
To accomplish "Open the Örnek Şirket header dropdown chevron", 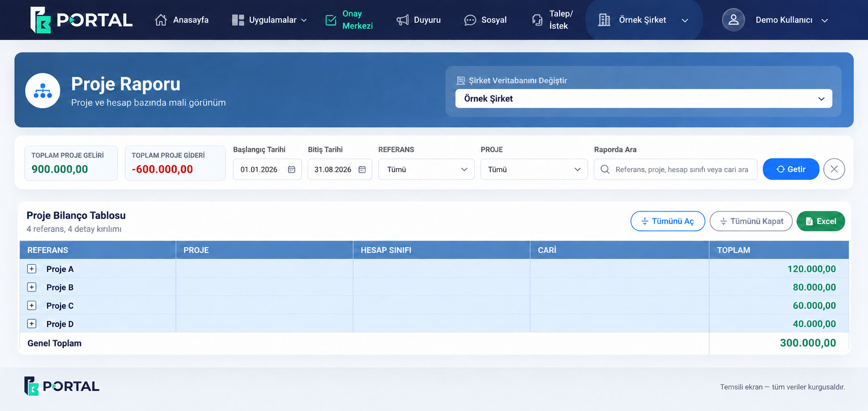I will [x=685, y=20].
